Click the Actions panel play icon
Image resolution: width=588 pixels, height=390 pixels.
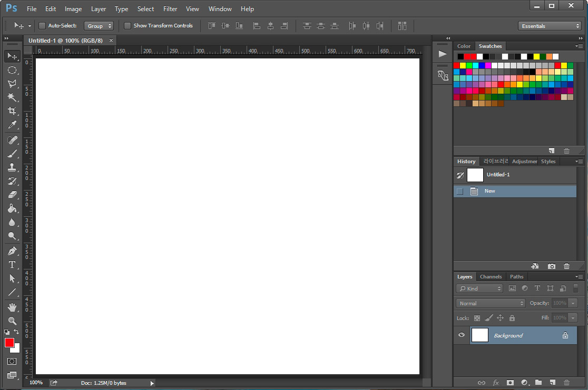443,54
